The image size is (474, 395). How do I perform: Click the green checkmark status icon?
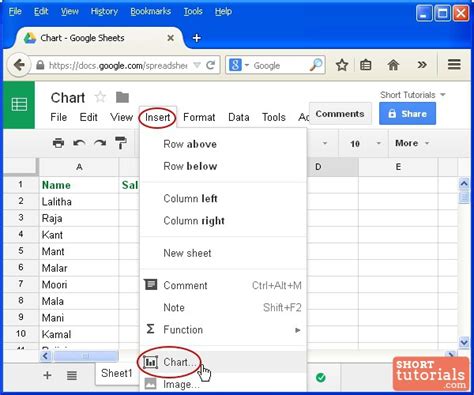point(321,378)
